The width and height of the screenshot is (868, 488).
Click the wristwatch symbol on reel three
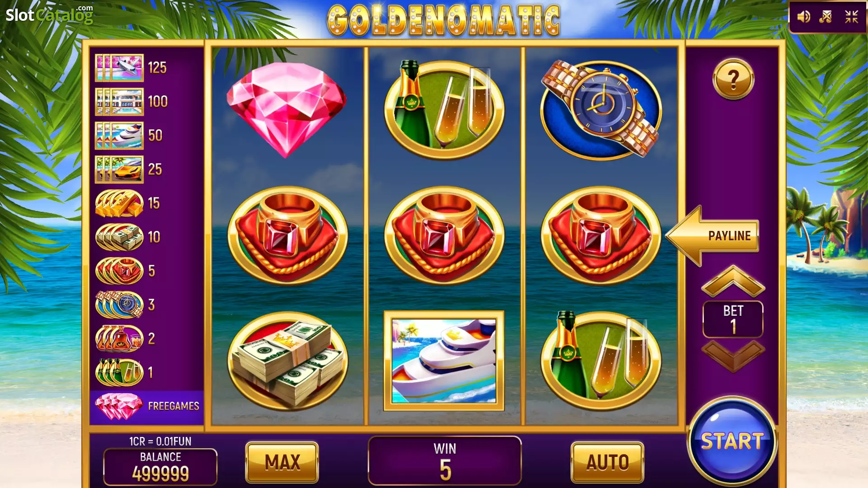point(601,110)
